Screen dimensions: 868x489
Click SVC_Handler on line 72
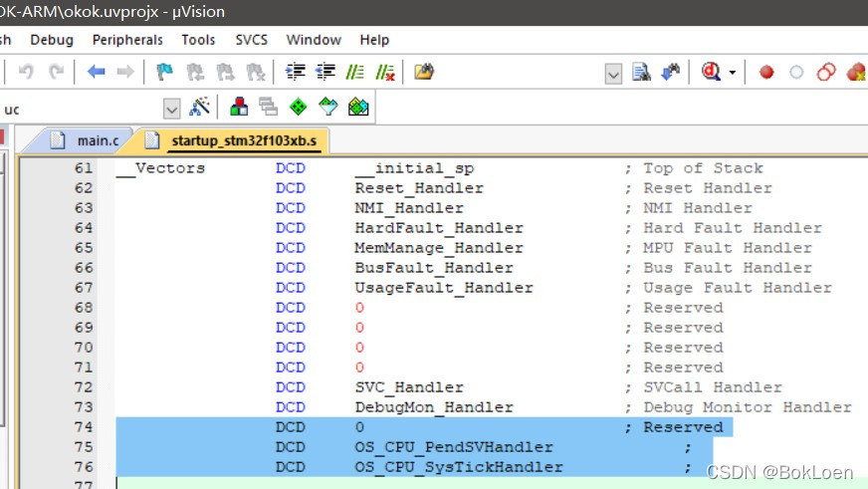409,387
